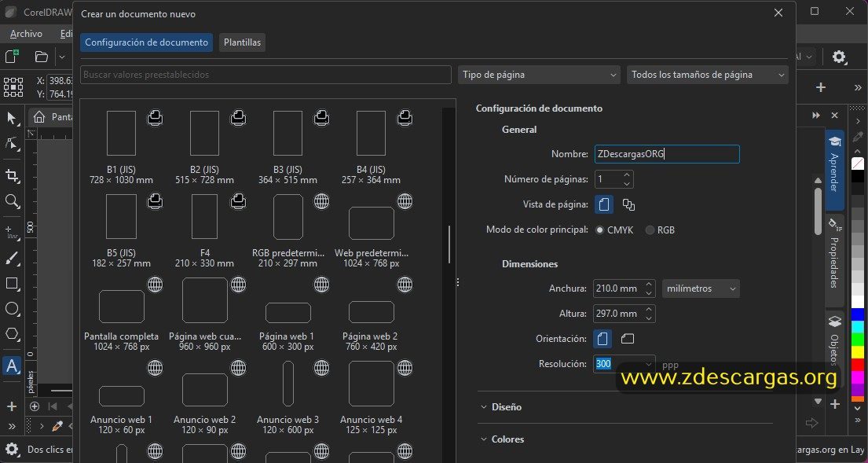The image size is (868, 463).
Task: Add a page with the page navigator plus
Action: [x=35, y=407]
